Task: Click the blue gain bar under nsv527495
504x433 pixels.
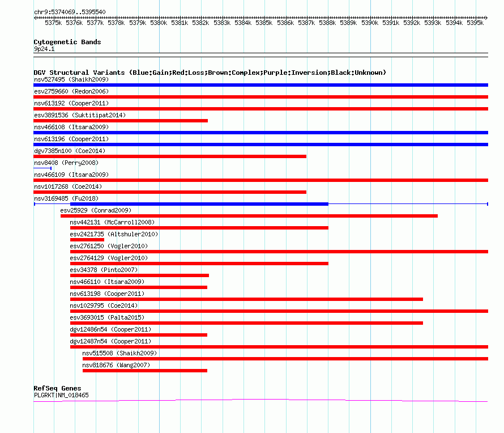Action: (260, 85)
